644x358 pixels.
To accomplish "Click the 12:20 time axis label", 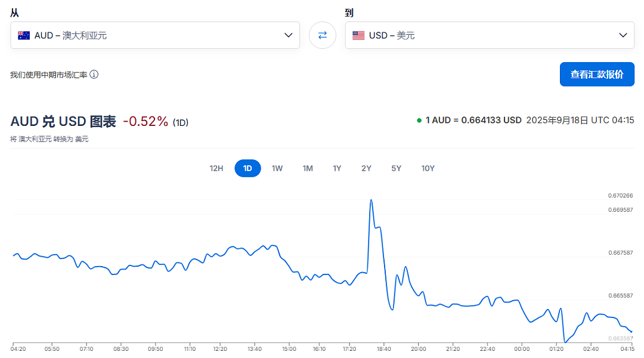I will click(x=220, y=349).
